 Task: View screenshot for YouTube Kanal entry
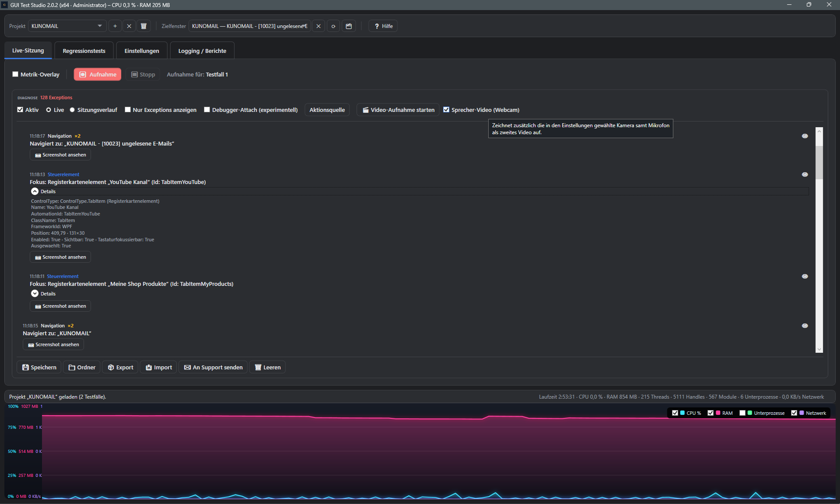coord(60,257)
